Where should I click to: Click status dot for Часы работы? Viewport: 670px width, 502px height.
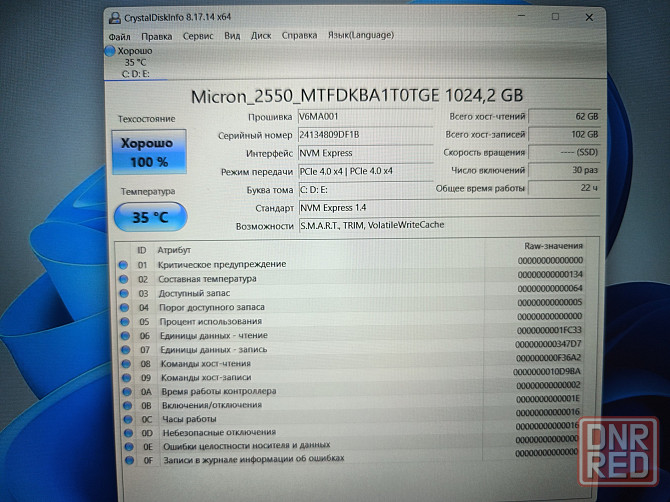pos(128,419)
